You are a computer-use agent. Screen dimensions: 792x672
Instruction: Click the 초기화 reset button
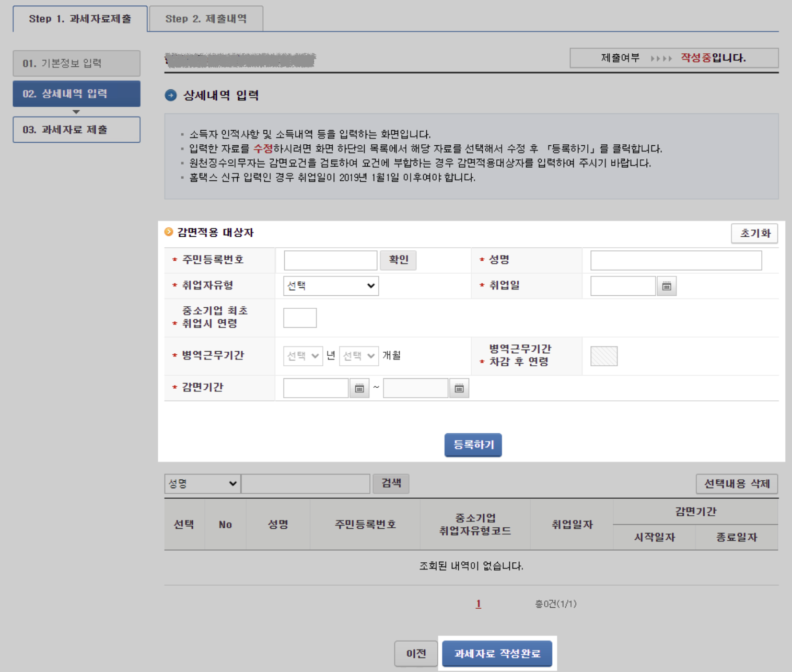point(754,233)
